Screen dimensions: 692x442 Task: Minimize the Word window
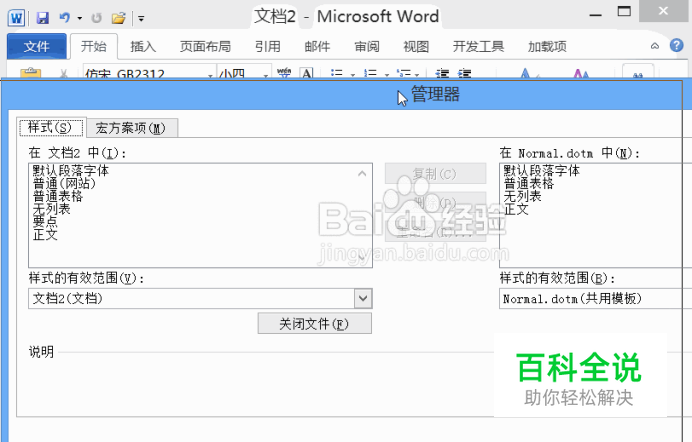tap(595, 15)
